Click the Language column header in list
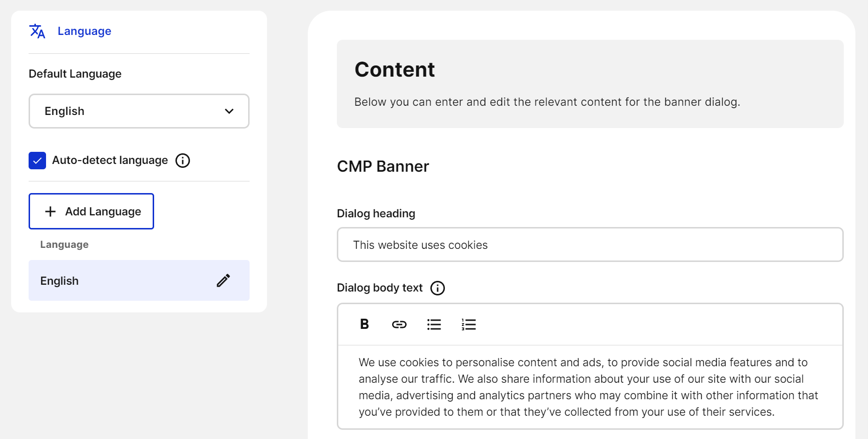The height and width of the screenshot is (439, 868). coord(64,244)
